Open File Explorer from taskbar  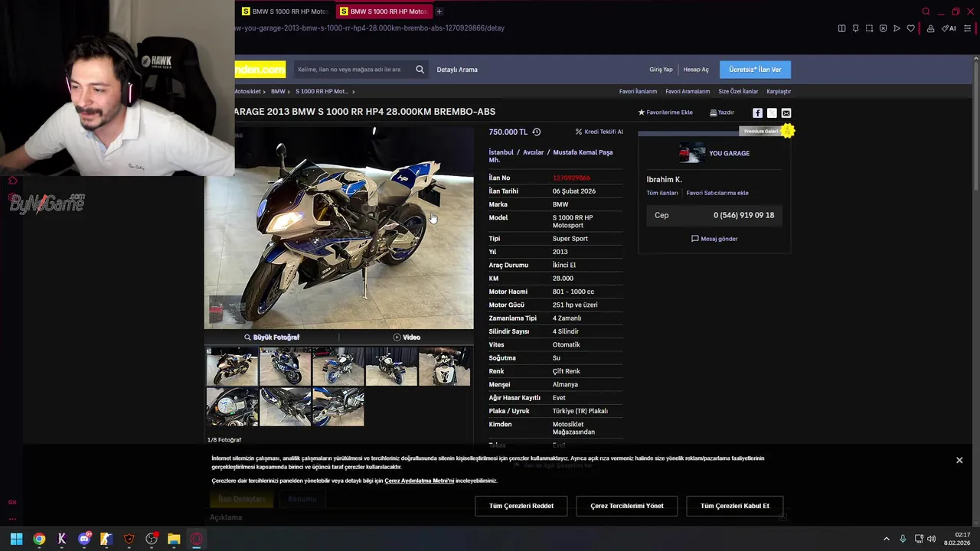pos(174,539)
